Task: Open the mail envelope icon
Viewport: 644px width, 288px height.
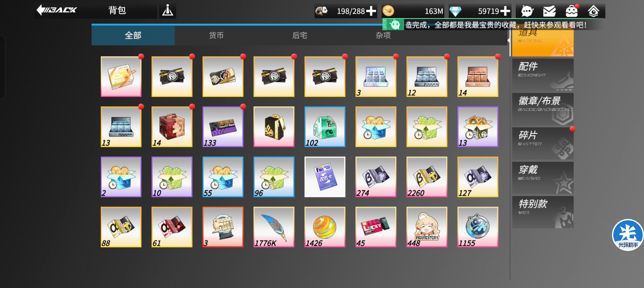Action: coord(549,11)
